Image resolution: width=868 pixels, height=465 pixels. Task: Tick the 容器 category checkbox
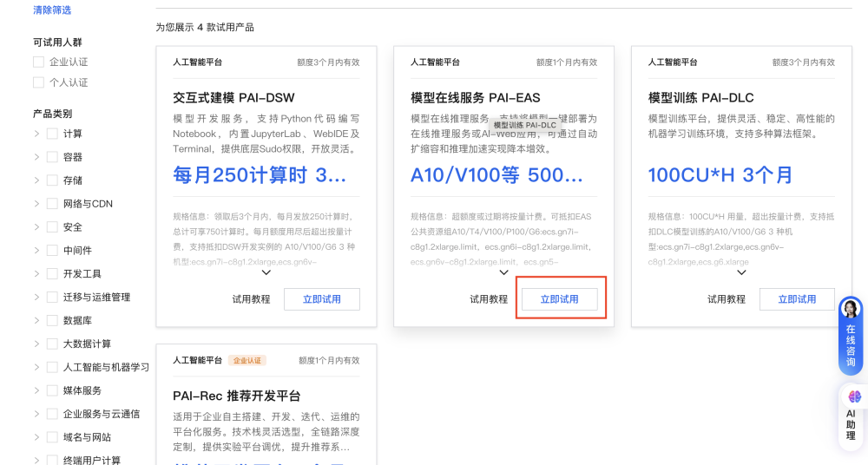tap(52, 157)
